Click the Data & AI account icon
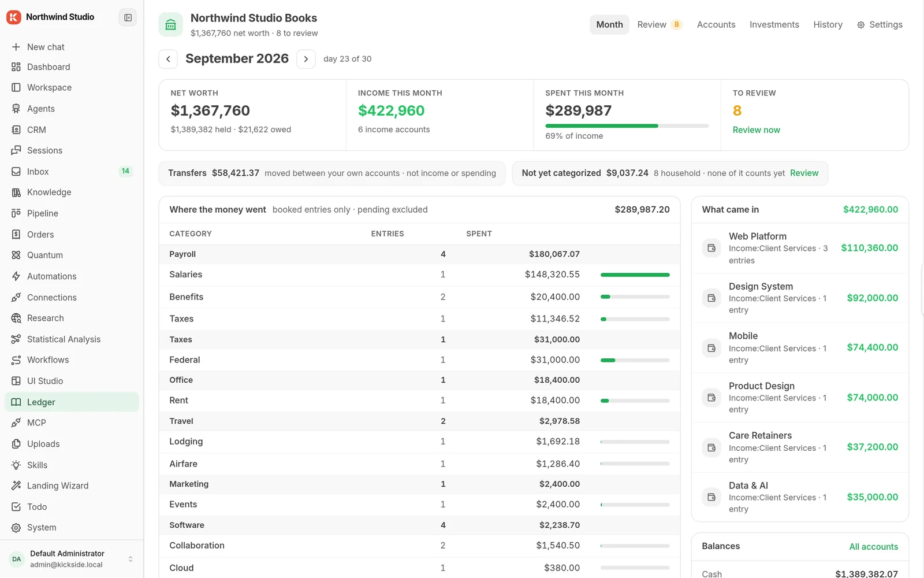The width and height of the screenshot is (924, 578). [x=711, y=497]
